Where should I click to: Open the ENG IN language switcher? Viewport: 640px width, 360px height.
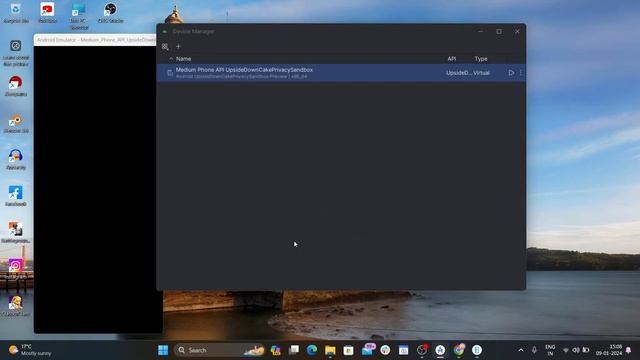(550, 350)
